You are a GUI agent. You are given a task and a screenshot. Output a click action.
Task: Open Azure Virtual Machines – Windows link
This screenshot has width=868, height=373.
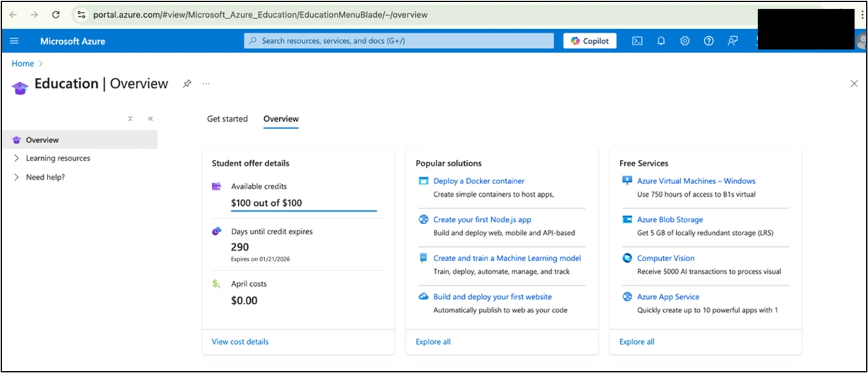pos(697,181)
